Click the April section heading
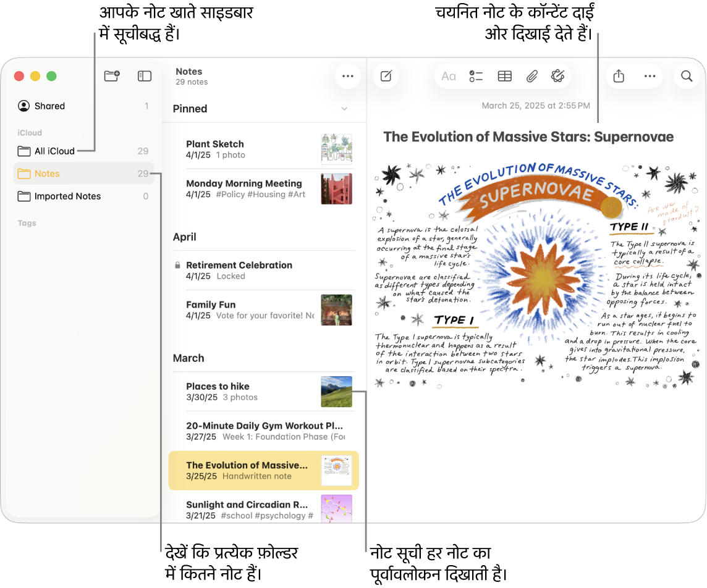 [x=184, y=237]
